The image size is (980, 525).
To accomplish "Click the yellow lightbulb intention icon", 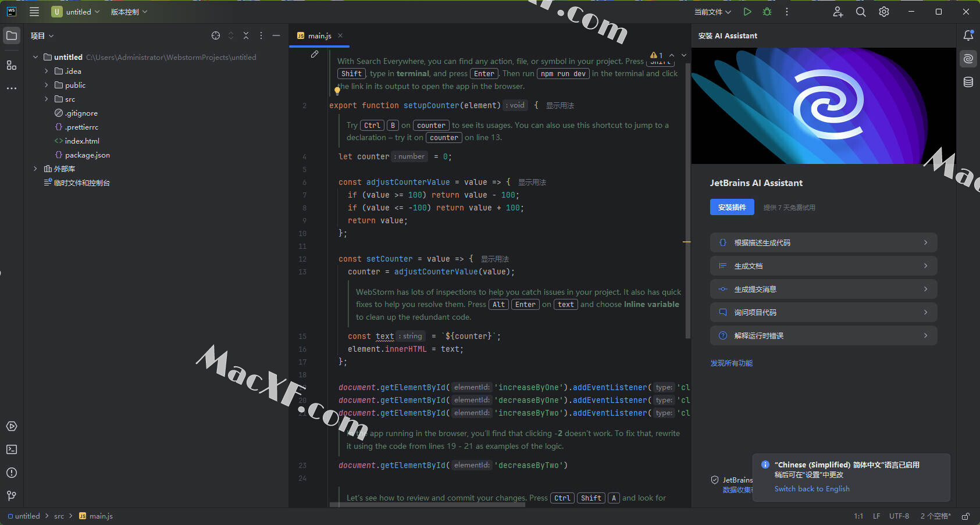I will 337,90.
